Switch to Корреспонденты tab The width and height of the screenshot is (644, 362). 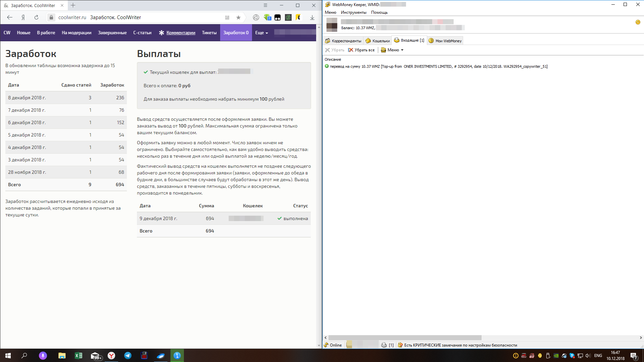tap(343, 41)
